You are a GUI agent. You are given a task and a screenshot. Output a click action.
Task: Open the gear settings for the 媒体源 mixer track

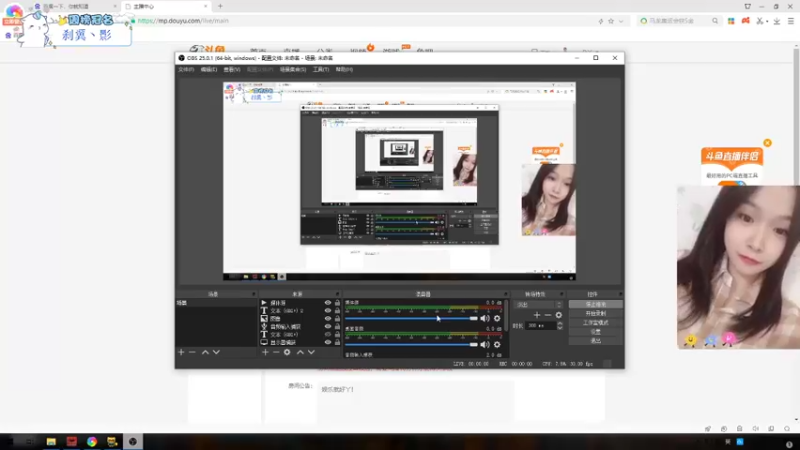[497, 318]
